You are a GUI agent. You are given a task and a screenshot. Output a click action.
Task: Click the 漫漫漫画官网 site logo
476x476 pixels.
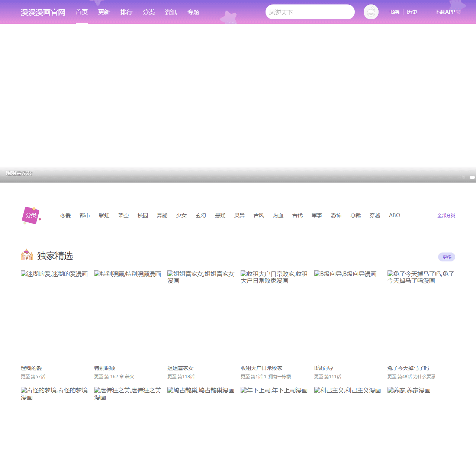tap(43, 12)
